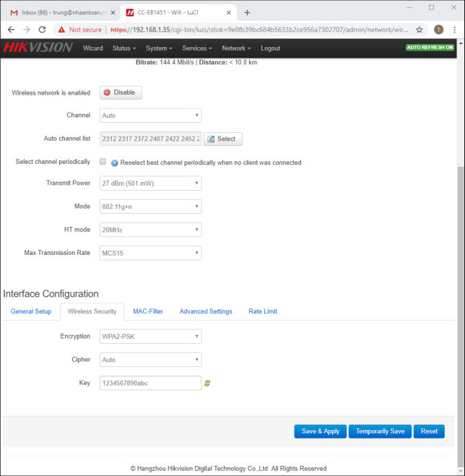Click the browser reload icon
This screenshot has width=465, height=476.
pos(42,30)
